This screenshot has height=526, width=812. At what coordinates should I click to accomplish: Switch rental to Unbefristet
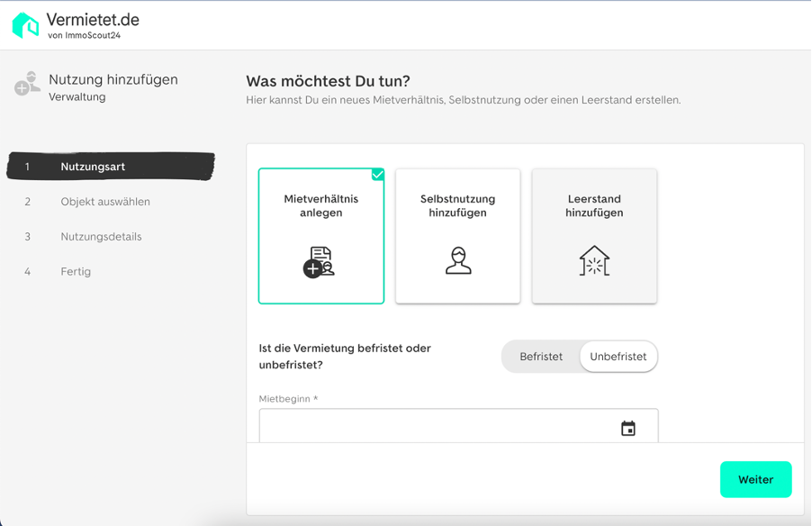point(618,357)
